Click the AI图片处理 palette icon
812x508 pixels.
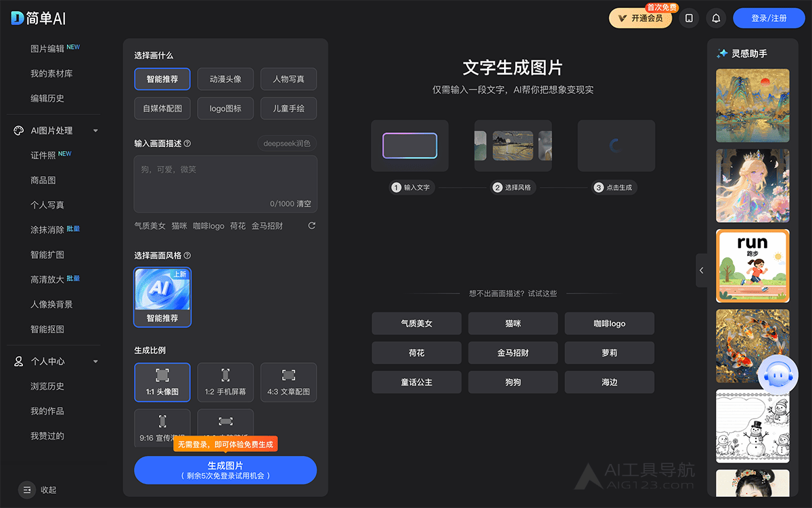[x=19, y=131]
